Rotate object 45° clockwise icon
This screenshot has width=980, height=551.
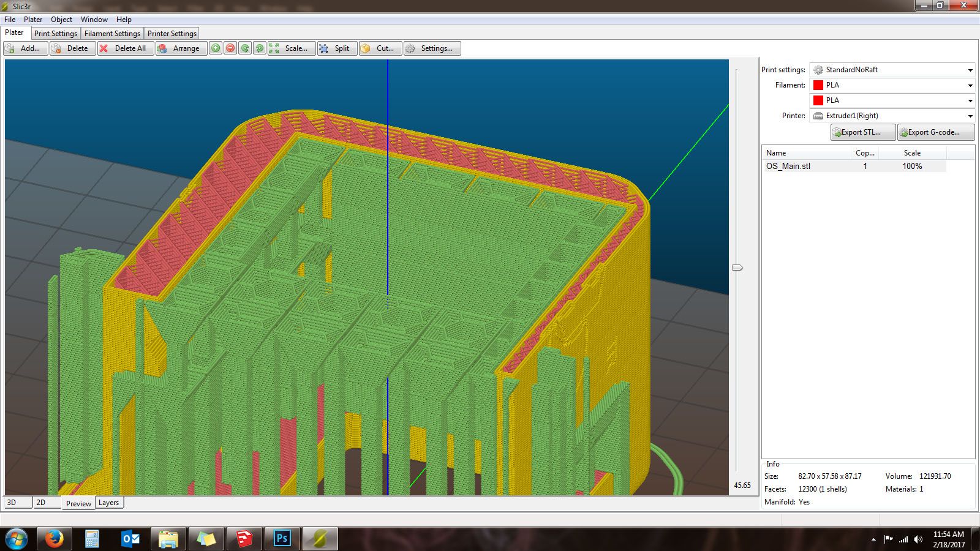260,48
